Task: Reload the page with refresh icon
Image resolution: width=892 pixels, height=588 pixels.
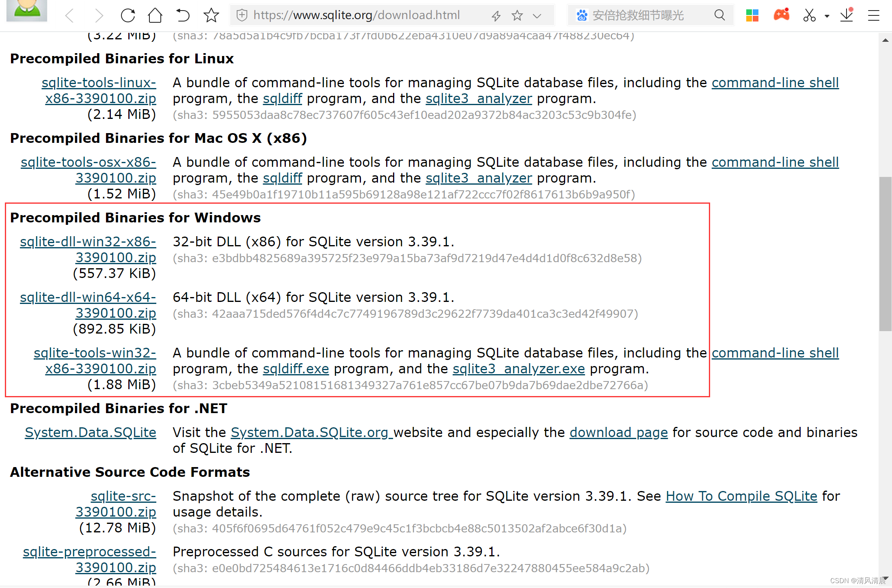Action: click(128, 16)
